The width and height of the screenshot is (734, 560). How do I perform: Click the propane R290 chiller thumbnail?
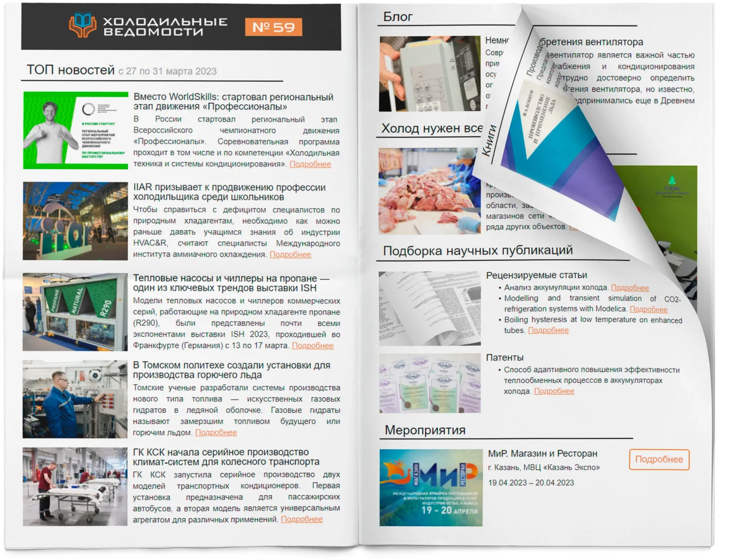[75, 312]
